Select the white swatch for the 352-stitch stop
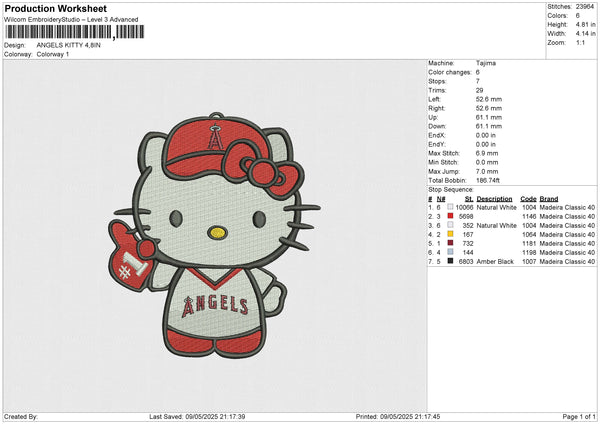The width and height of the screenshot is (600, 424). pos(450,225)
